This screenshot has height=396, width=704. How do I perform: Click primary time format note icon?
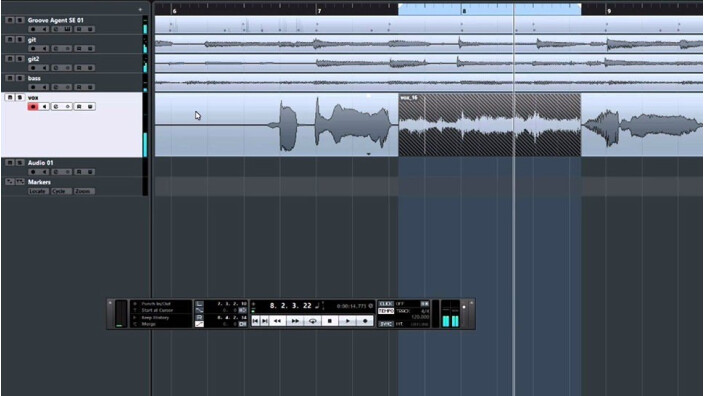click(x=317, y=306)
